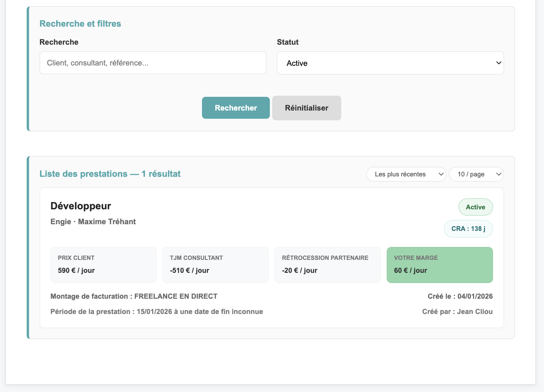Click the Engie · Maxime Tréhant subtitle
Screen dimensions: 544x392
[93, 221]
